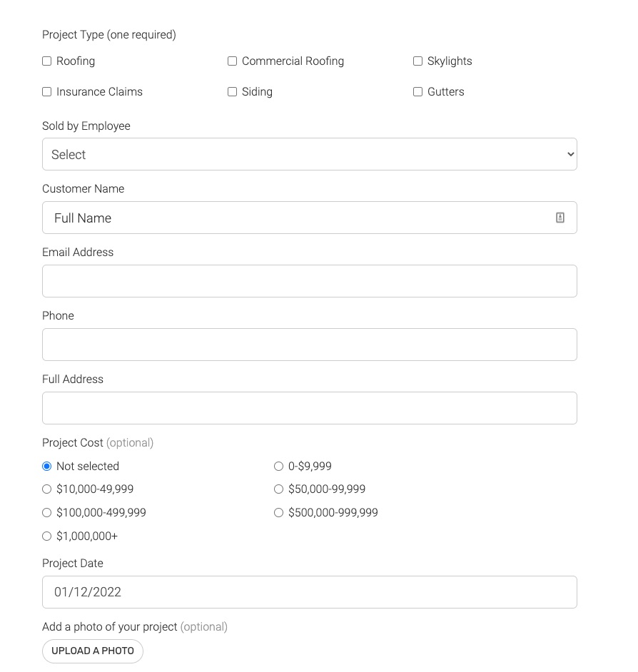Tick the Insurance Claims checkbox

pyautogui.click(x=47, y=92)
